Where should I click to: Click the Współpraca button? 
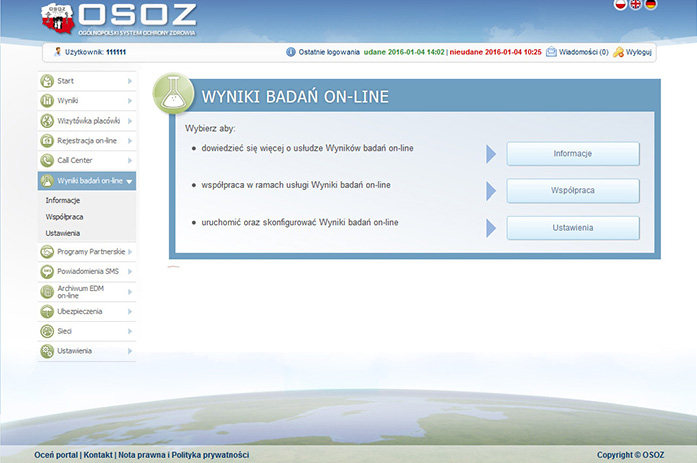573,191
